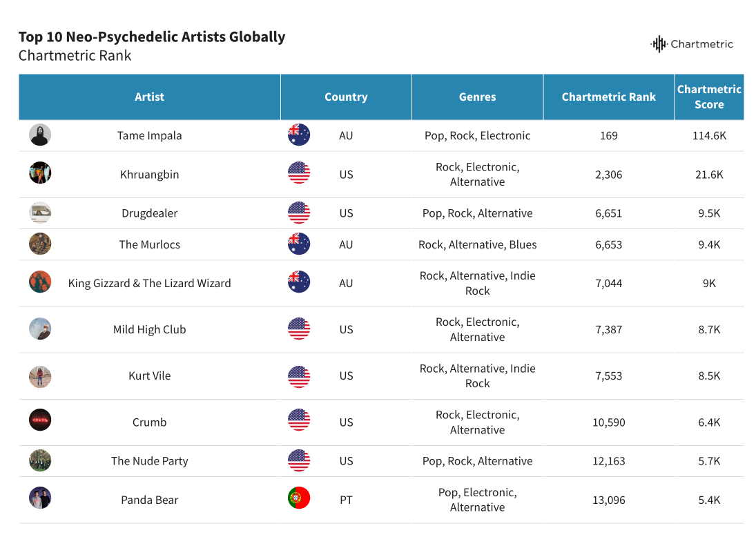Click Tame Impala's artist avatar

point(40,135)
